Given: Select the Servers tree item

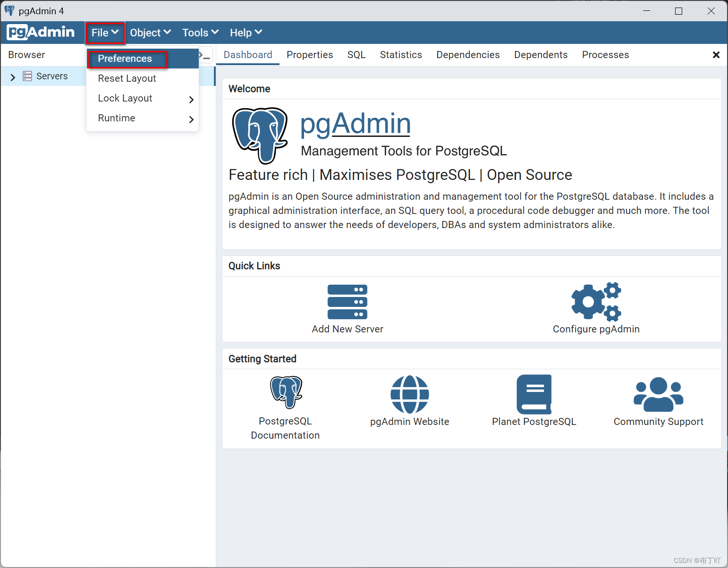Looking at the screenshot, I should [x=52, y=76].
